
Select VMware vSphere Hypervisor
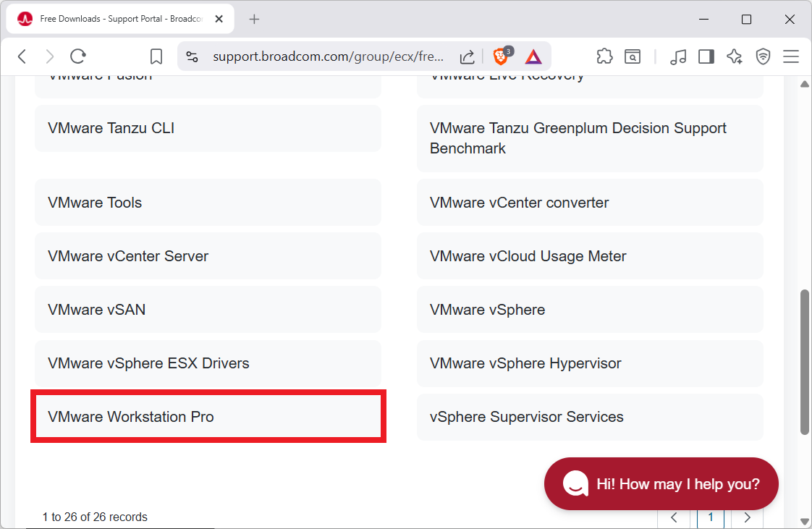(x=589, y=363)
